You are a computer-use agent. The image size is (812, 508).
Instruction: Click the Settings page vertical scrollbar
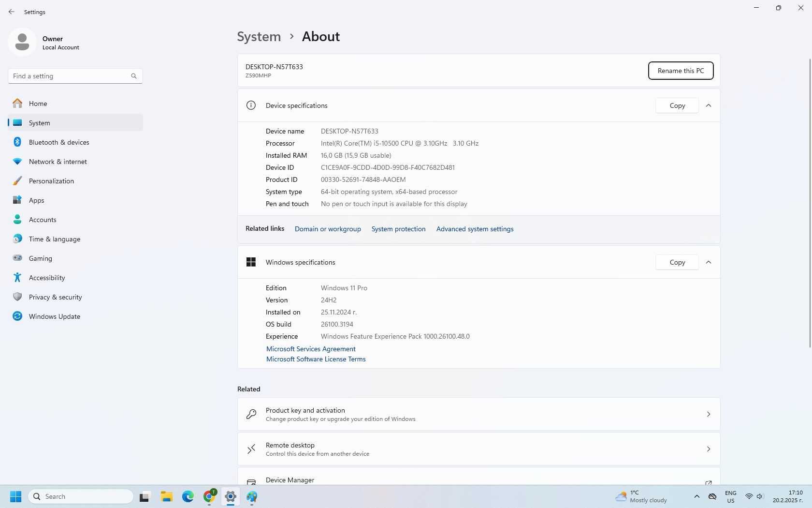[x=810, y=203]
